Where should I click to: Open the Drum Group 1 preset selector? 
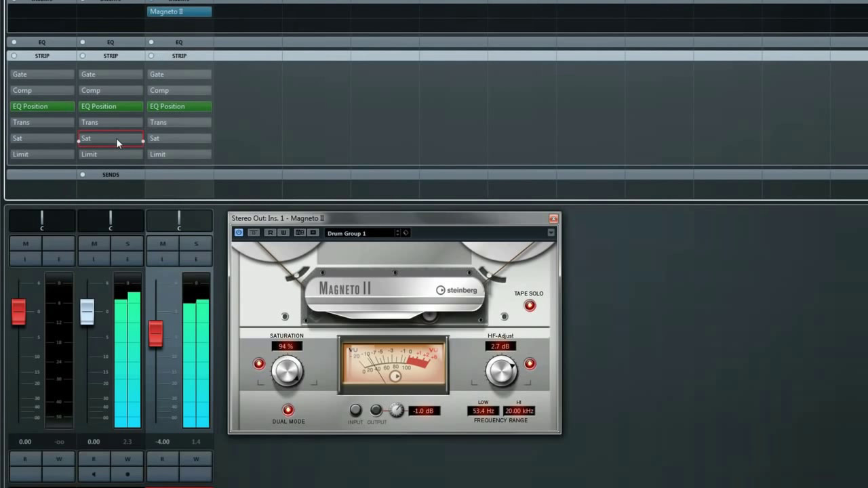tap(359, 233)
